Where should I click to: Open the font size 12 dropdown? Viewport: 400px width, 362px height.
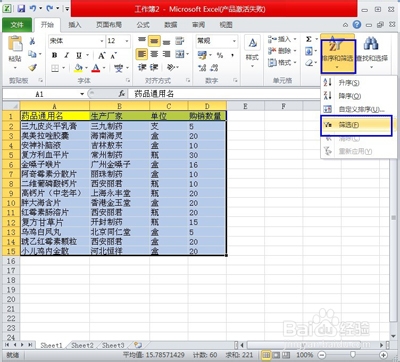pos(127,41)
